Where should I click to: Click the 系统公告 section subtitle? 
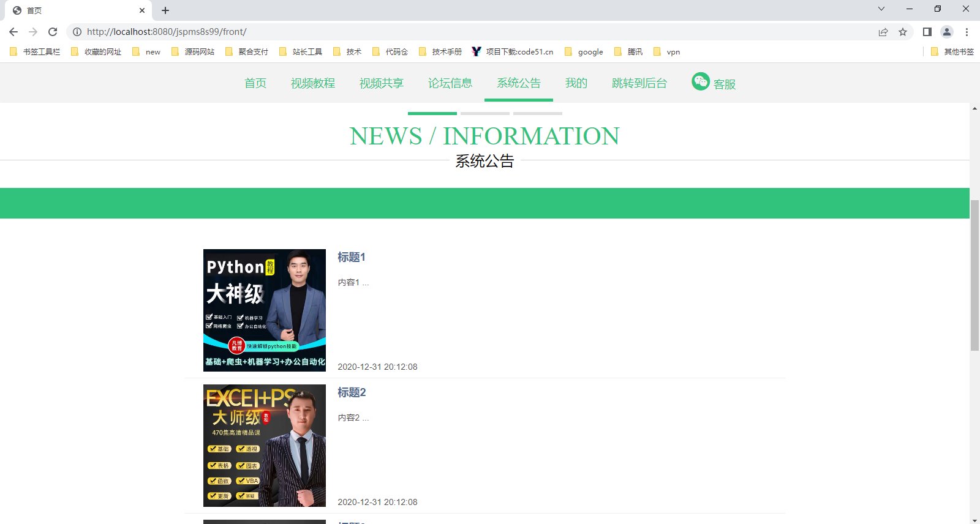484,161
